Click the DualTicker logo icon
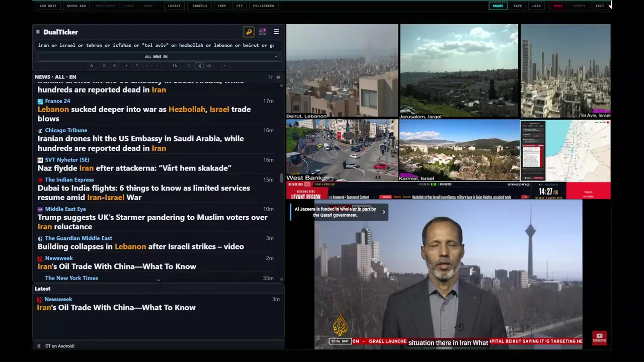The image size is (644, 362). click(38, 32)
